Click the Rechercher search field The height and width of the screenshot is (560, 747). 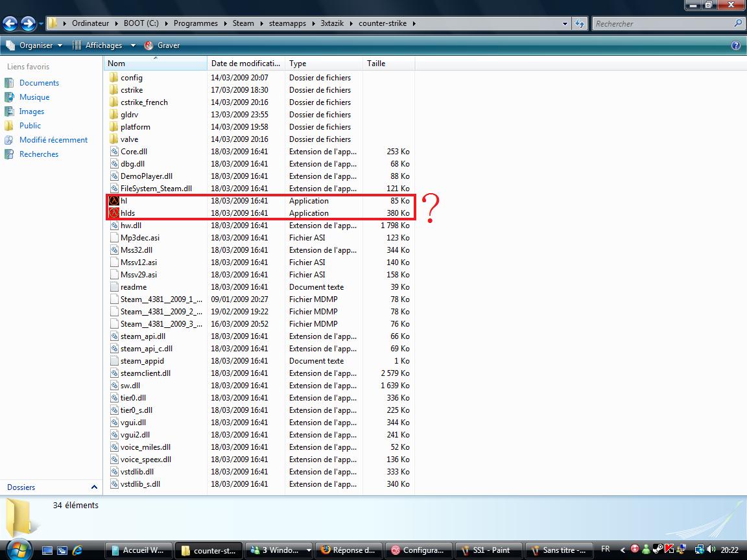point(661,24)
